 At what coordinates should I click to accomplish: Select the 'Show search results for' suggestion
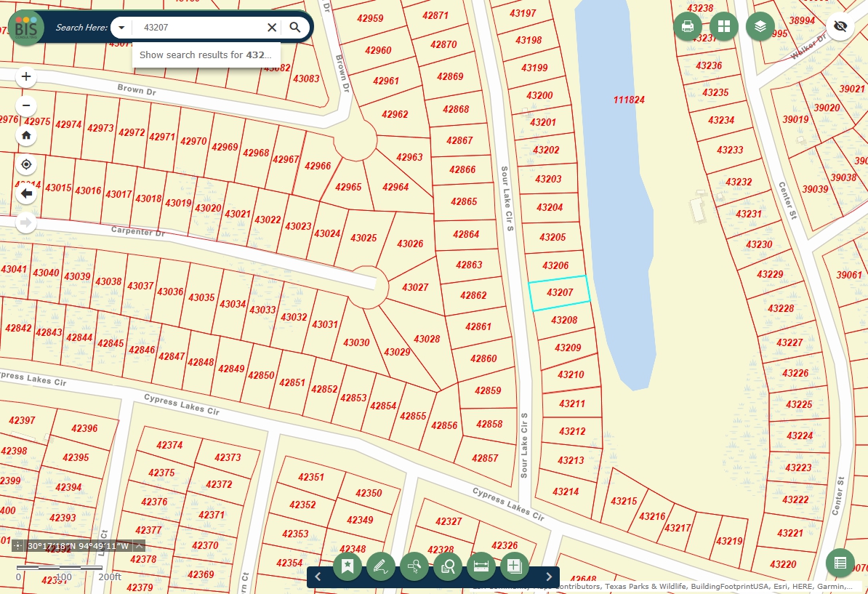pyautogui.click(x=205, y=55)
